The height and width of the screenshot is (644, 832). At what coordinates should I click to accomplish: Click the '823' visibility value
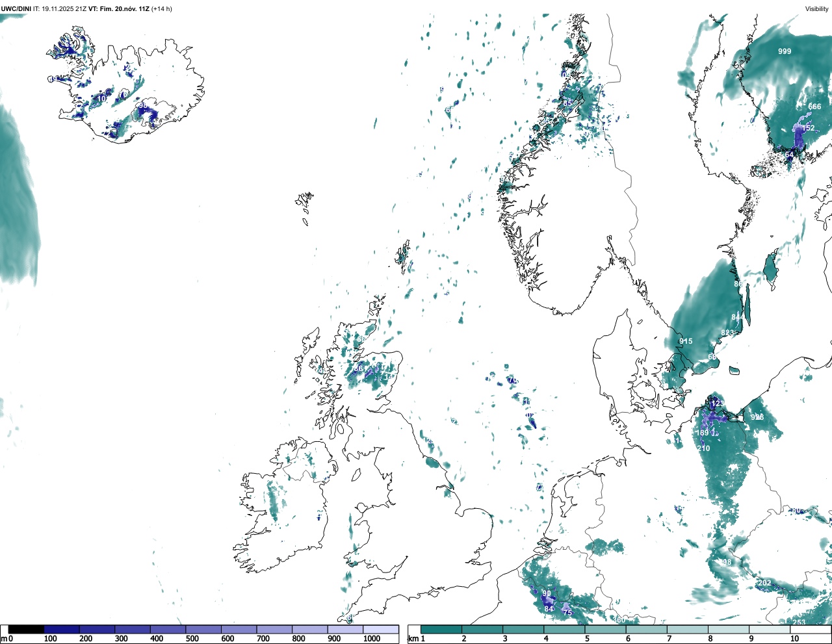coord(727,333)
